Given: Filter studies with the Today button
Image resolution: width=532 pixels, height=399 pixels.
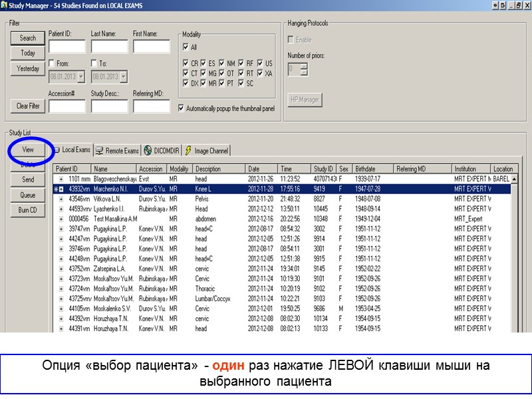Looking at the screenshot, I should 28,53.
